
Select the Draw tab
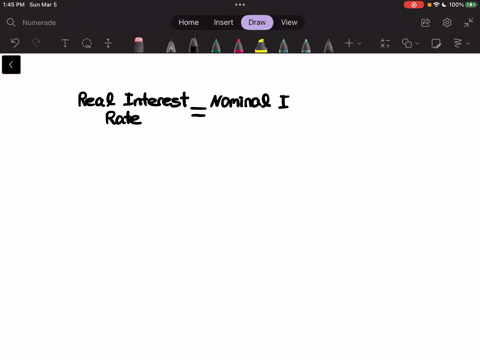point(257,22)
